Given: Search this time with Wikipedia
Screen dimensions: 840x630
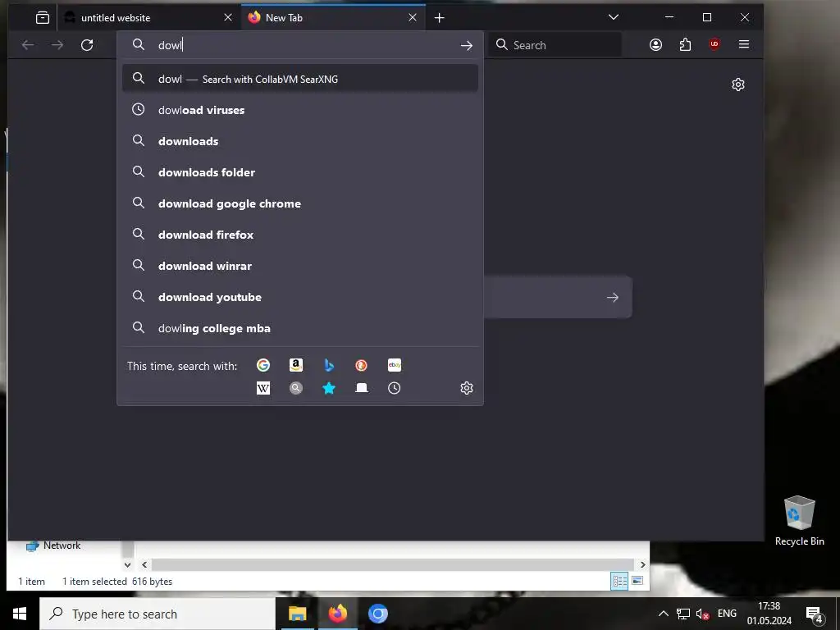Looking at the screenshot, I should (263, 388).
